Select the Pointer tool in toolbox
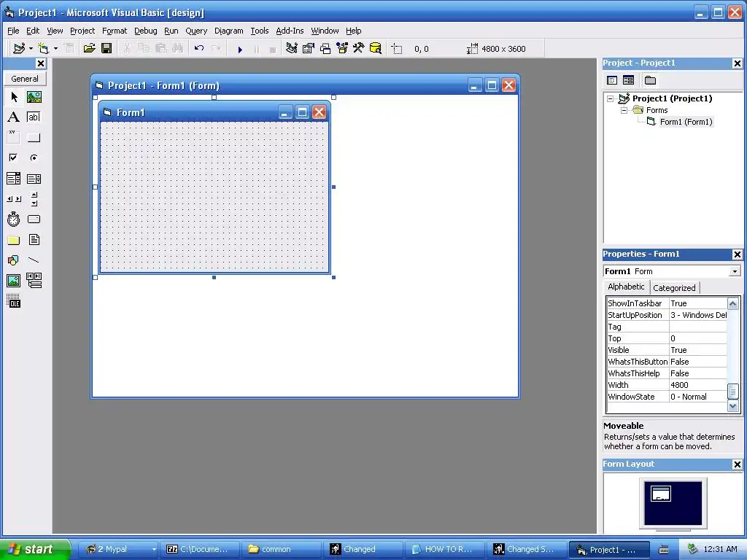This screenshot has height=560, width=747. (x=14, y=97)
